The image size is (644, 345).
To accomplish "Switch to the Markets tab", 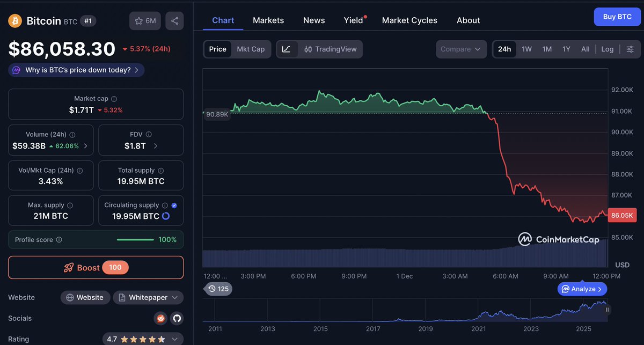I will (x=268, y=20).
